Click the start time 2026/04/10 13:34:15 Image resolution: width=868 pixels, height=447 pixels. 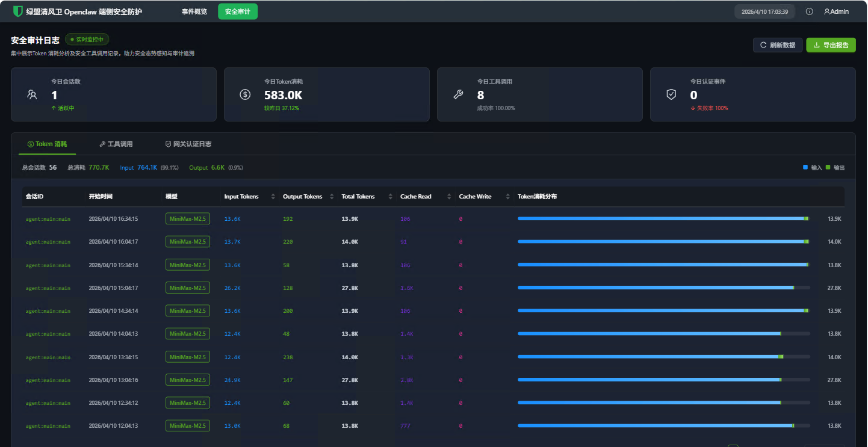click(x=113, y=357)
